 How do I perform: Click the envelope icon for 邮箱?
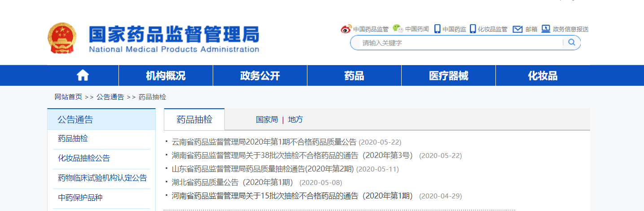pyautogui.click(x=517, y=29)
